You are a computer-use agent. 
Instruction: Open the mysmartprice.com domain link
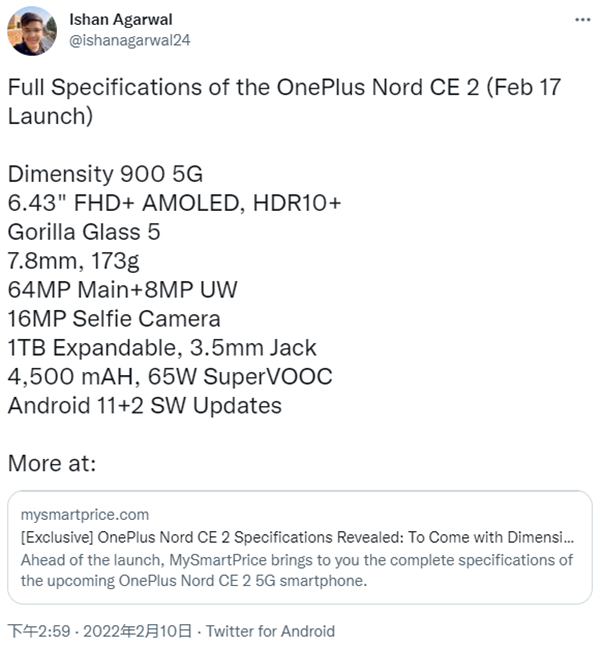[84, 515]
